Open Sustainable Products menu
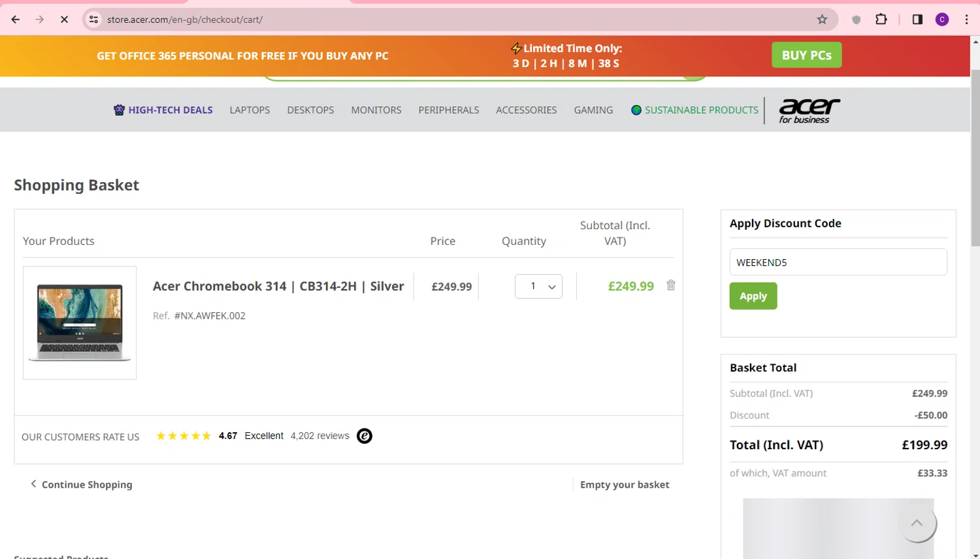Image resolution: width=980 pixels, height=559 pixels. point(694,110)
